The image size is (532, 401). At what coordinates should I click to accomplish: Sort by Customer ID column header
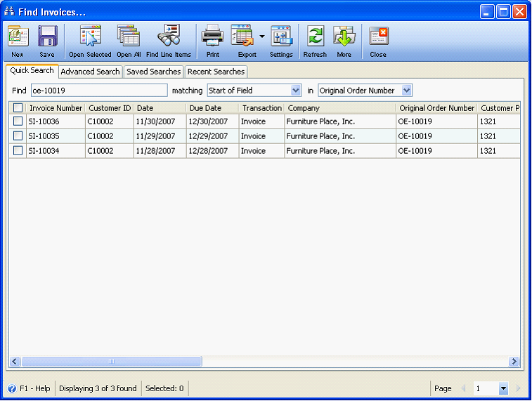(x=110, y=107)
